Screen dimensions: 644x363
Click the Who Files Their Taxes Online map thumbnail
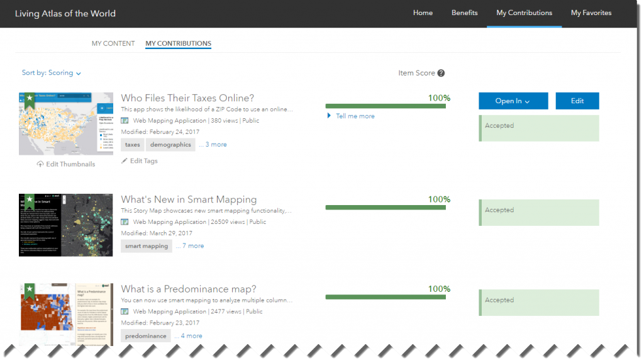[65, 123]
